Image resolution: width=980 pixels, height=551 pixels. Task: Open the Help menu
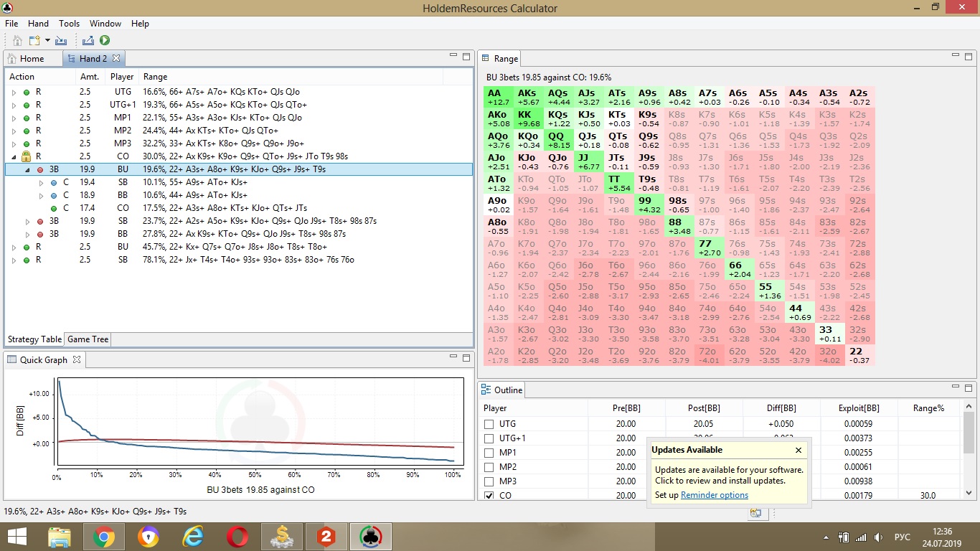point(140,24)
